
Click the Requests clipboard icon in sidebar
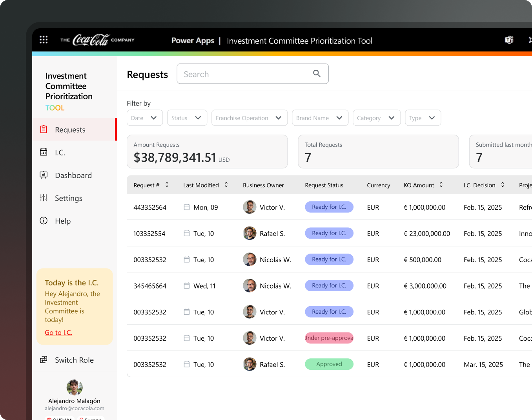click(44, 129)
